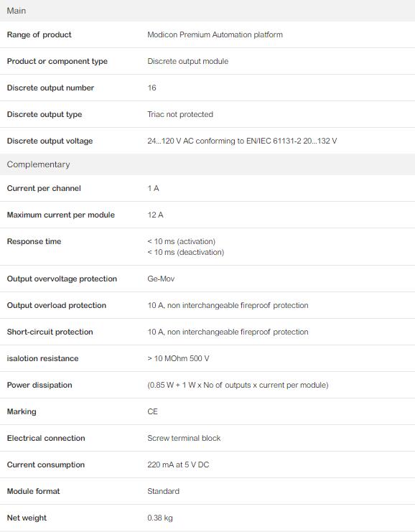Viewport: 415px width, 532px height.
Task: Click the Ge-Mov overvoltage protection value
Action: click(161, 279)
